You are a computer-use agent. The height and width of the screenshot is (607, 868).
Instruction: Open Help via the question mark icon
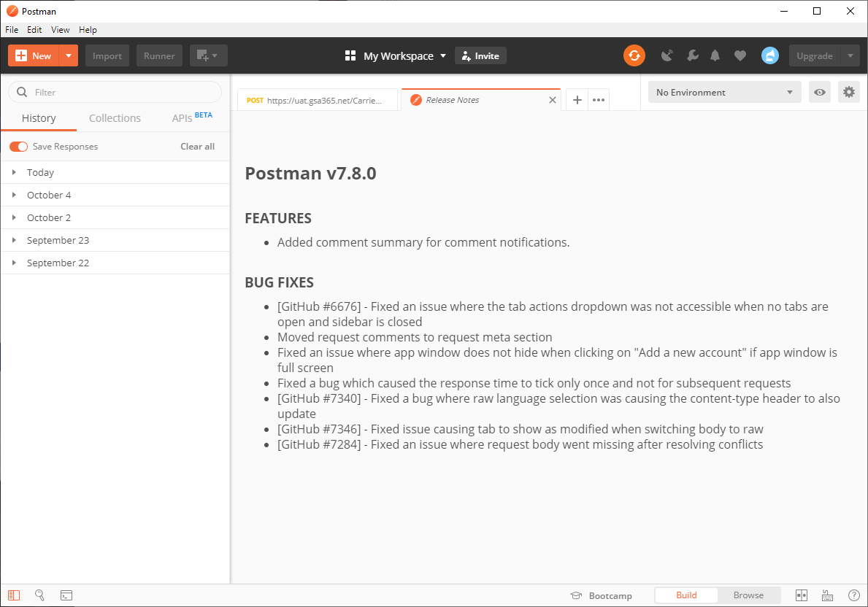click(x=853, y=595)
